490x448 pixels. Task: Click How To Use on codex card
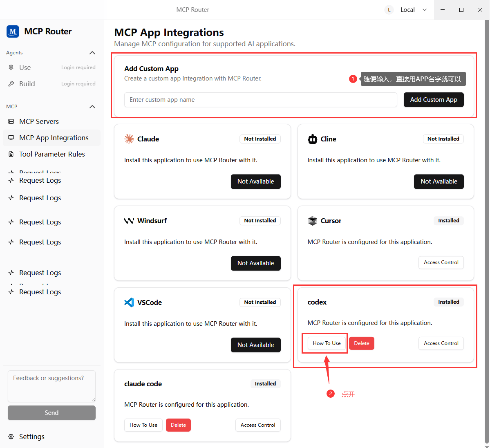tap(327, 343)
